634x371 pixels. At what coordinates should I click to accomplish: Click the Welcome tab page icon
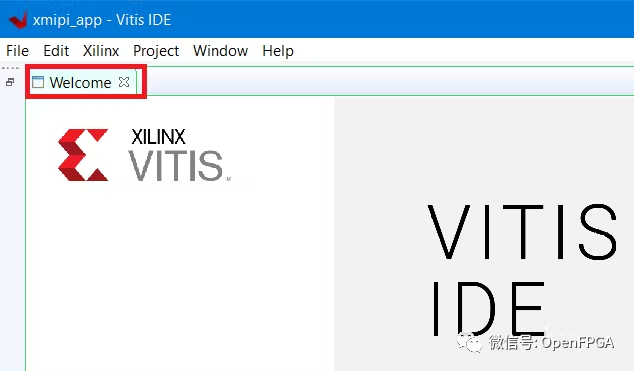(38, 82)
